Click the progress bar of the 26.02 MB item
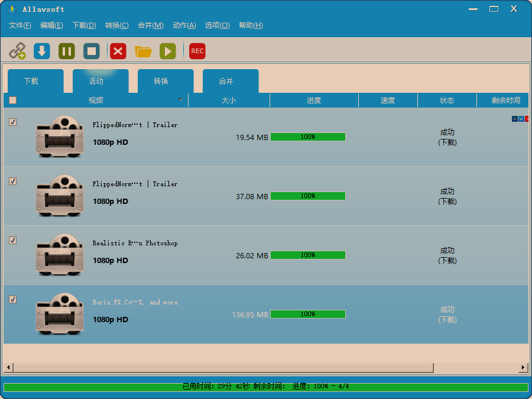The width and height of the screenshot is (532, 399). (308, 255)
